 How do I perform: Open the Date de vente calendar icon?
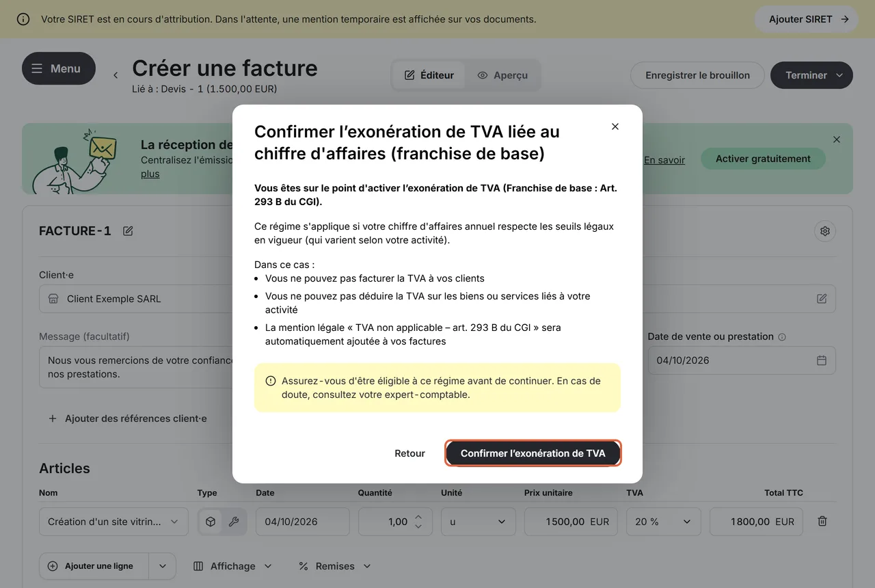click(822, 360)
